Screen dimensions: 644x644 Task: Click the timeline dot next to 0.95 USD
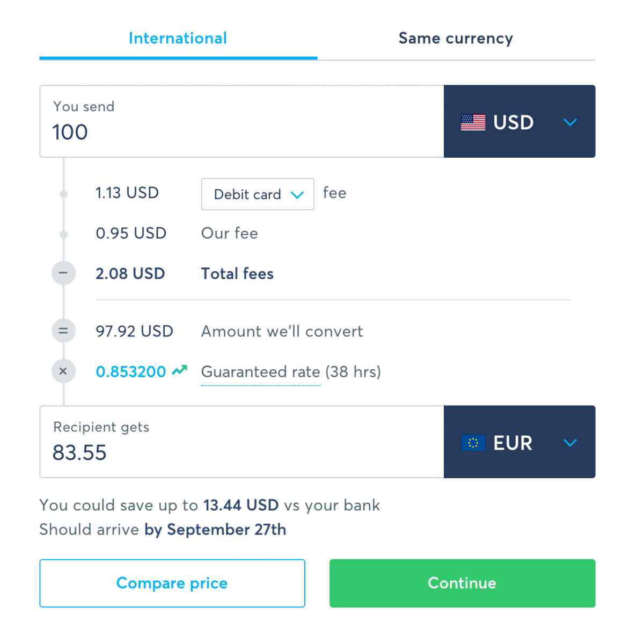(64, 234)
